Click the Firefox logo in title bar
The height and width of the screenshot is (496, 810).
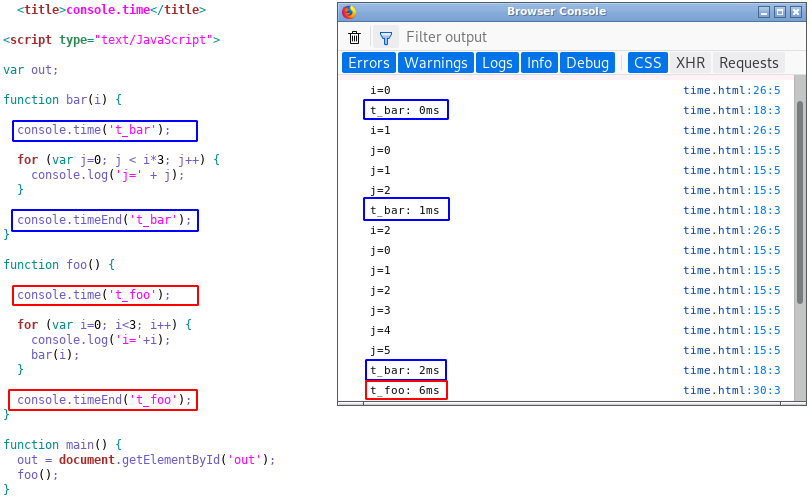[x=348, y=12]
